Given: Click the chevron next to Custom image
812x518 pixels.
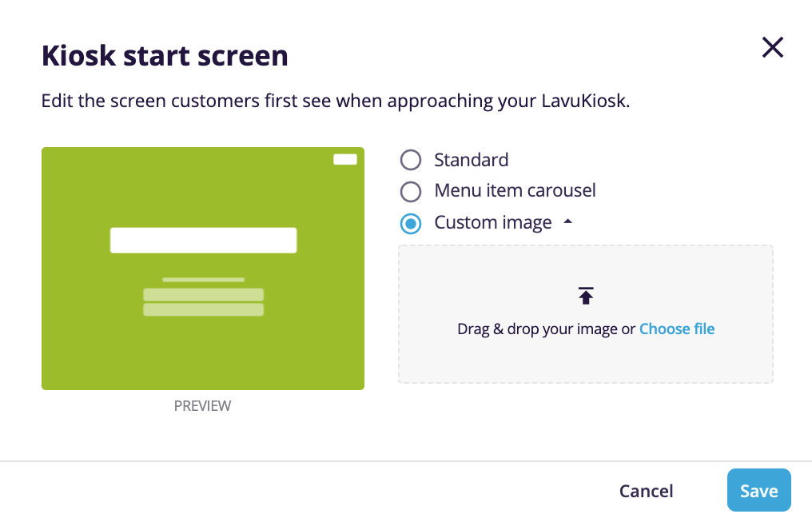Looking at the screenshot, I should pyautogui.click(x=567, y=221).
